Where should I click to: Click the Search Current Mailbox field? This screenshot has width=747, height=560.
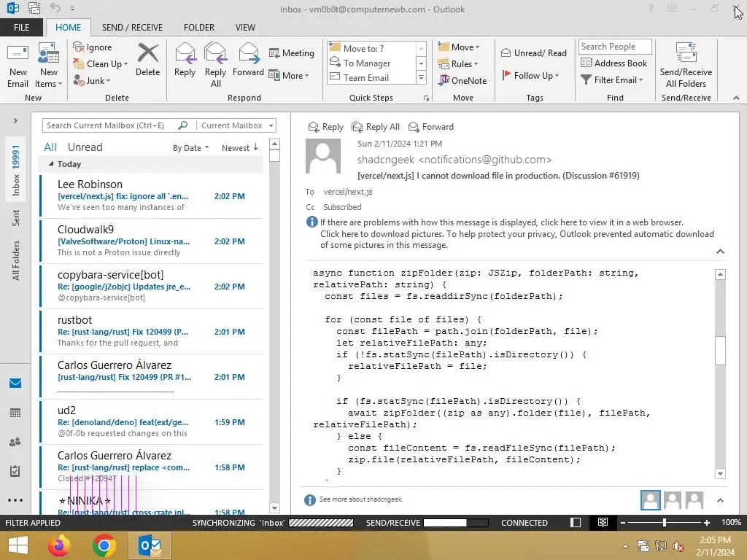point(111,125)
